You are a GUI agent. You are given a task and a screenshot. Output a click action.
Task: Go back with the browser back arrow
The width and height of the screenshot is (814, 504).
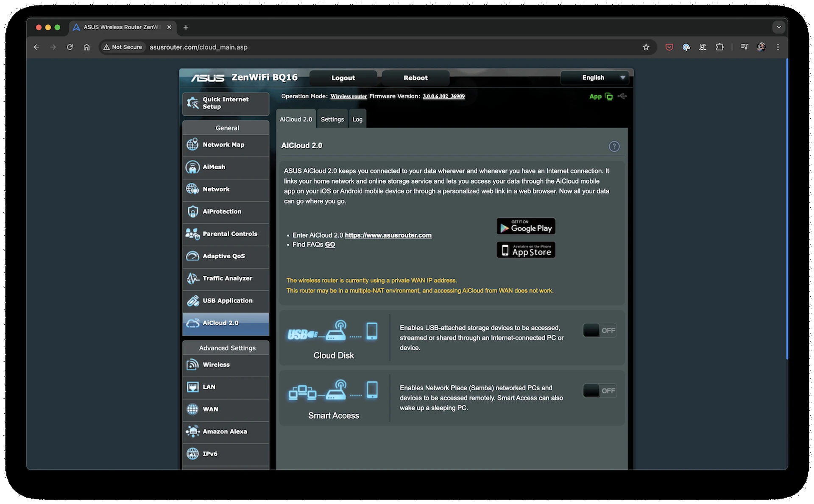click(36, 47)
